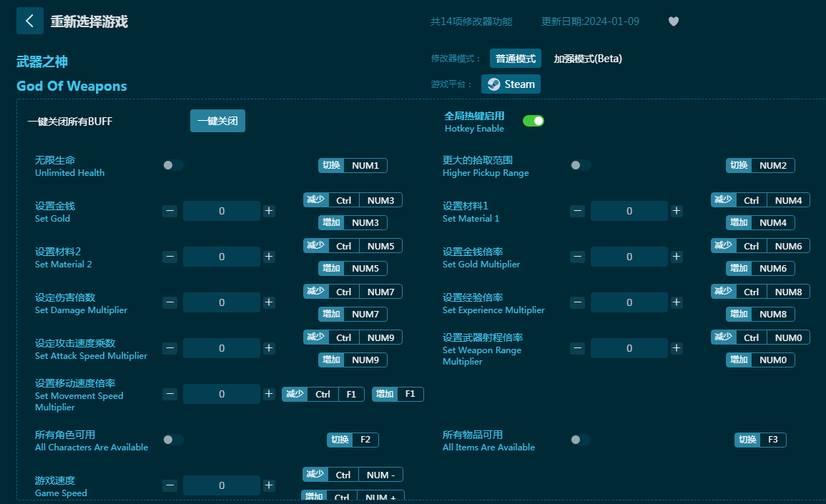Decrease Set Damage Multiplier with minus

(x=169, y=303)
